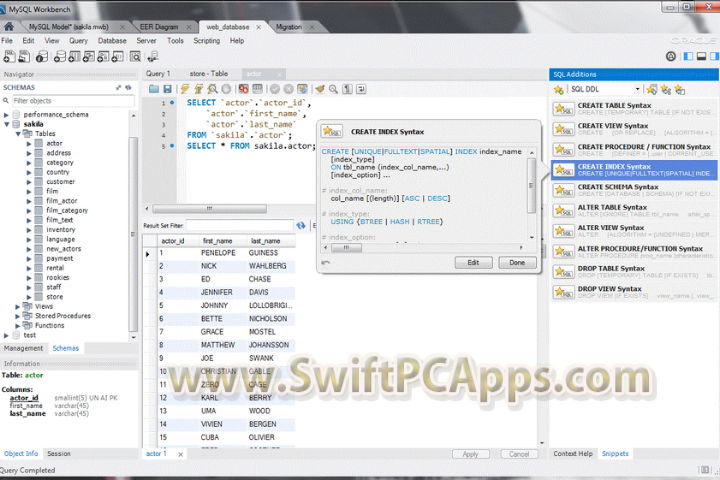Image resolution: width=720 pixels, height=480 pixels.
Task: Toggle the bottom output panel visibility
Action: (x=701, y=56)
